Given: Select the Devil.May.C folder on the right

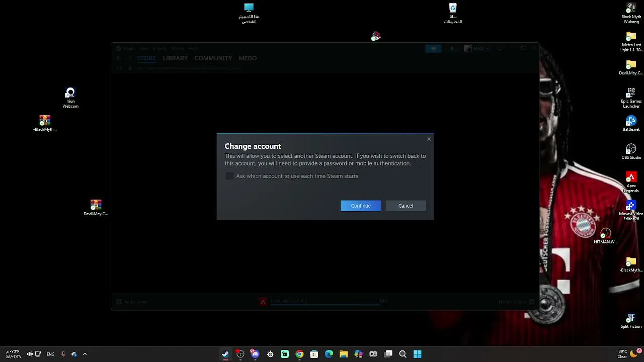Looking at the screenshot, I should tap(631, 67).
